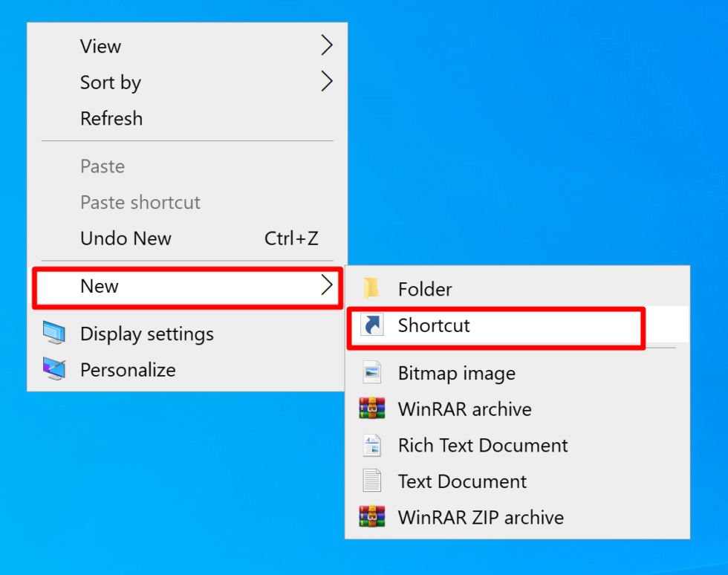Click the Bitmap image file icon
Viewport: 728px width, 575px height.
coord(372,373)
